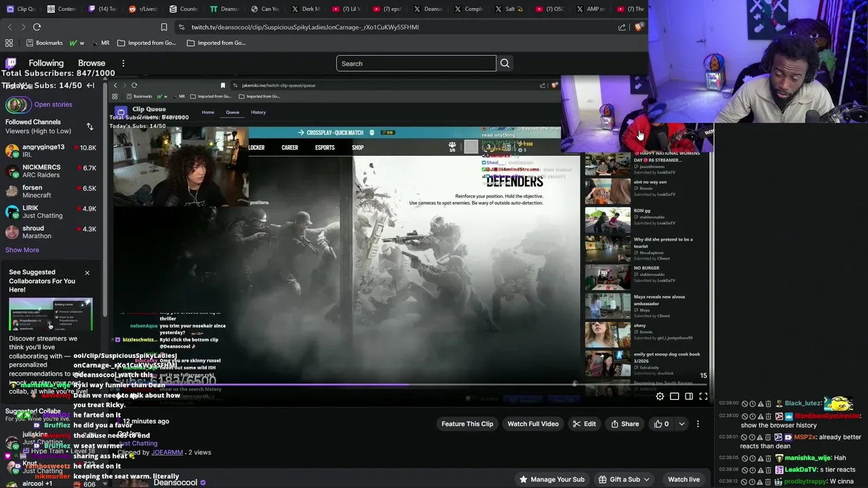This screenshot has width=868, height=488.
Task: Close the Suggested Collaborators card
Action: tap(87, 272)
